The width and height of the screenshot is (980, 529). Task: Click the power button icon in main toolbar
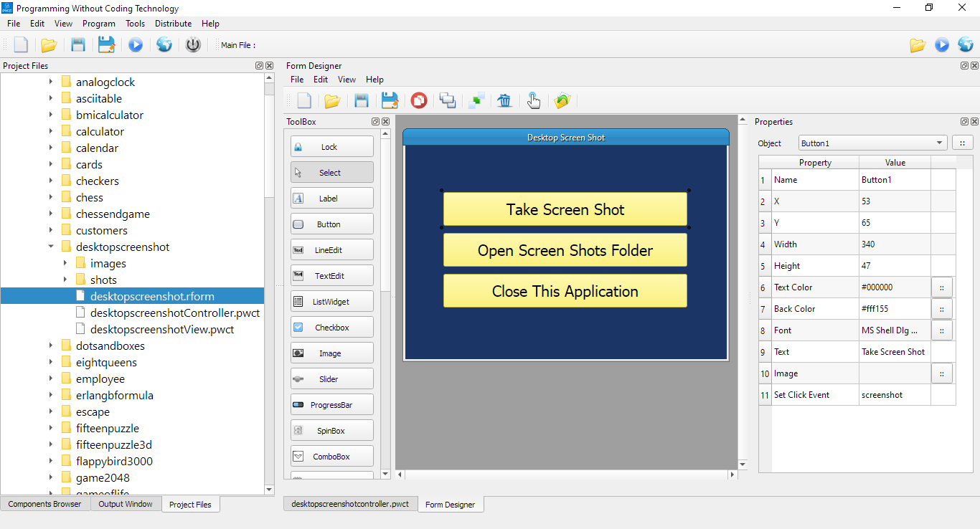pyautogui.click(x=193, y=45)
